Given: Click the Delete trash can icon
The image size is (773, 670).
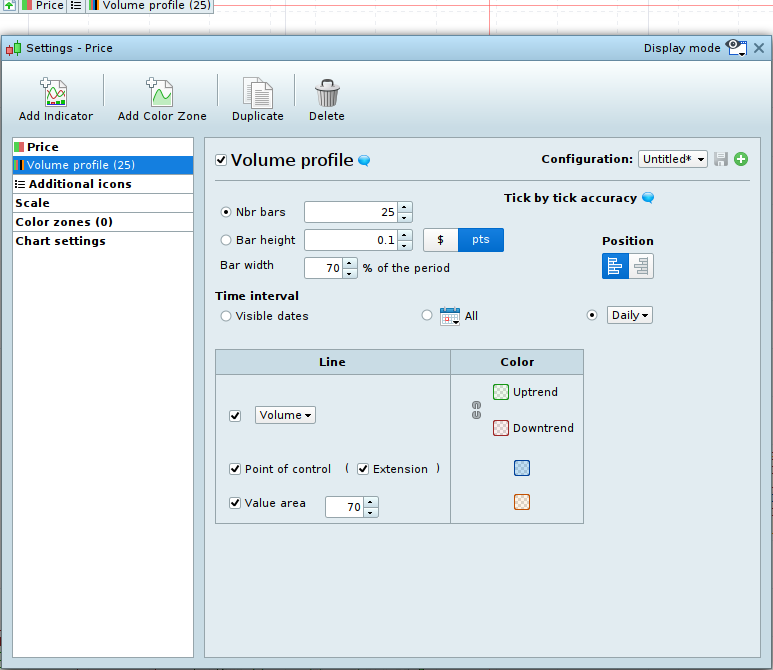Looking at the screenshot, I should click(x=327, y=93).
